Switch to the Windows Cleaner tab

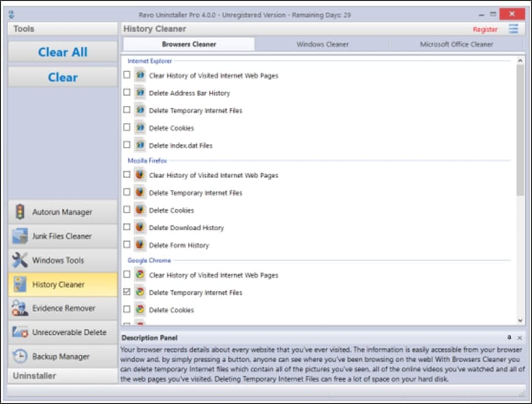click(321, 44)
